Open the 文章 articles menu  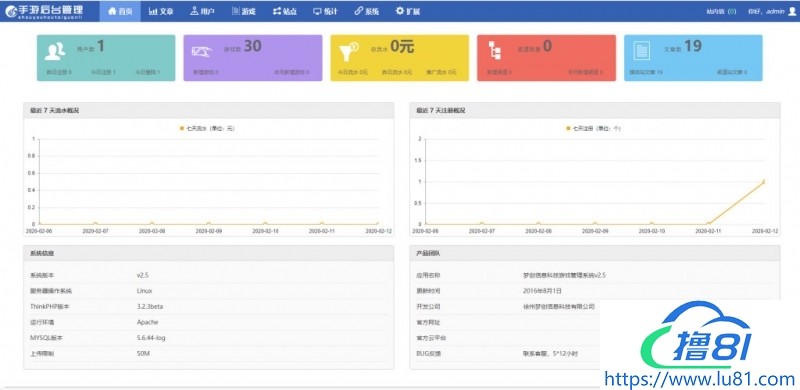[161, 11]
